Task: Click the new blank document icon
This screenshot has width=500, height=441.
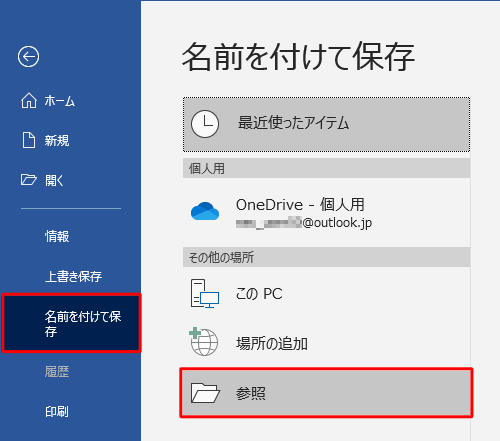Action: [29, 140]
